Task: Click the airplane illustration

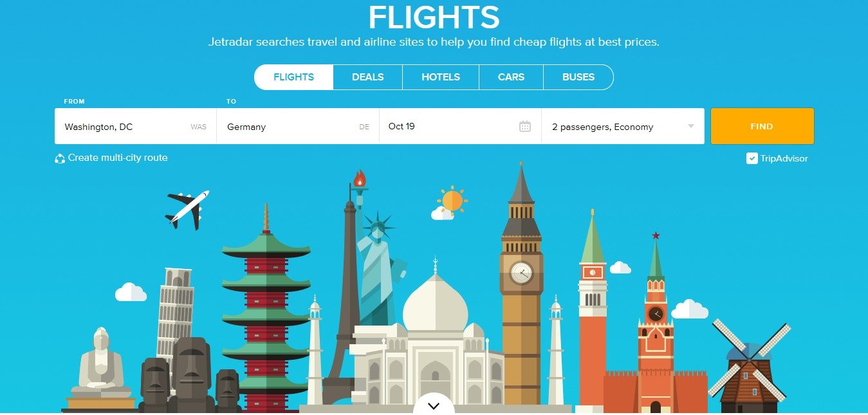Action: [x=187, y=209]
